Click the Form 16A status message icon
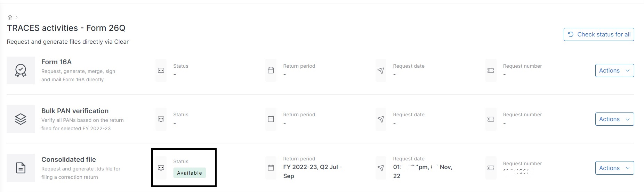The height and width of the screenshot is (192, 644). coord(161,70)
